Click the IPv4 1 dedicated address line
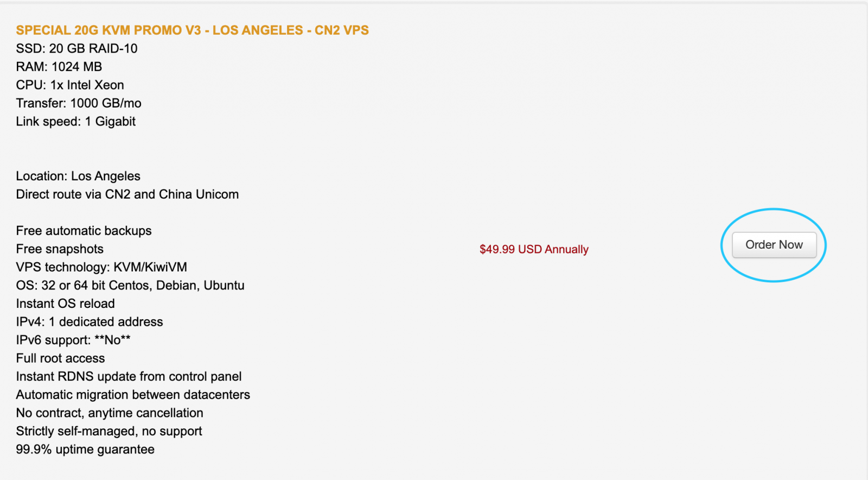868x480 pixels. click(x=90, y=322)
